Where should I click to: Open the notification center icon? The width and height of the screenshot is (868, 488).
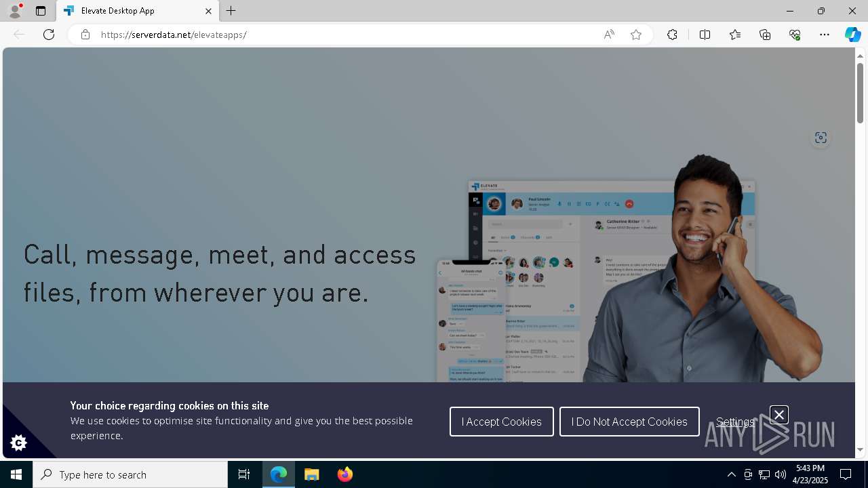(846, 474)
